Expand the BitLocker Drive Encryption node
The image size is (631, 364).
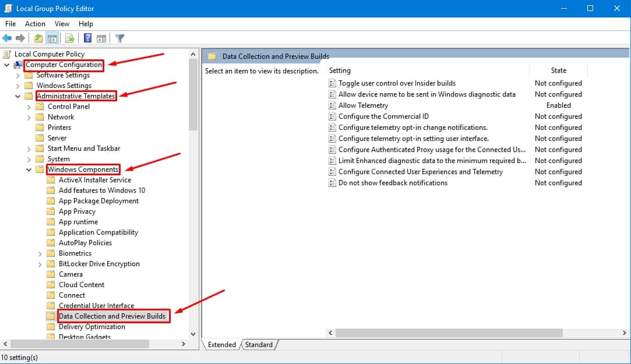tap(40, 264)
